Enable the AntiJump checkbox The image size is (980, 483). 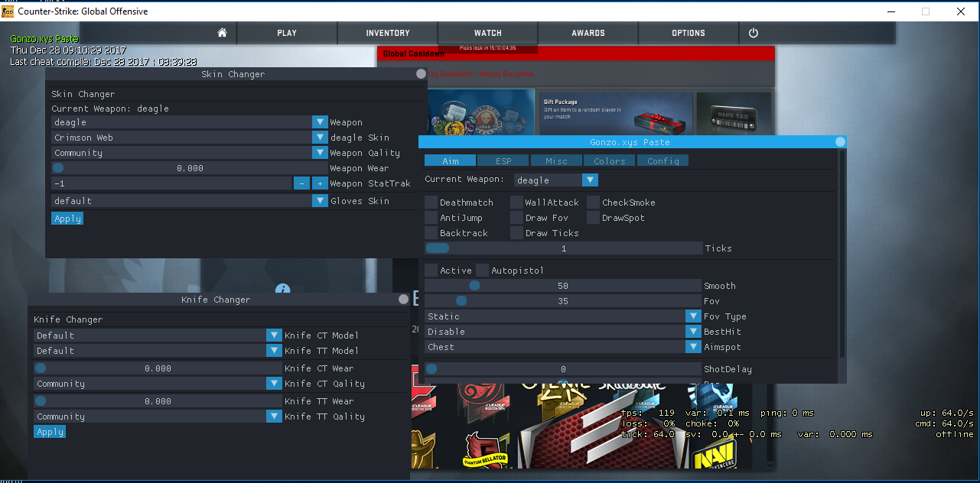[431, 218]
